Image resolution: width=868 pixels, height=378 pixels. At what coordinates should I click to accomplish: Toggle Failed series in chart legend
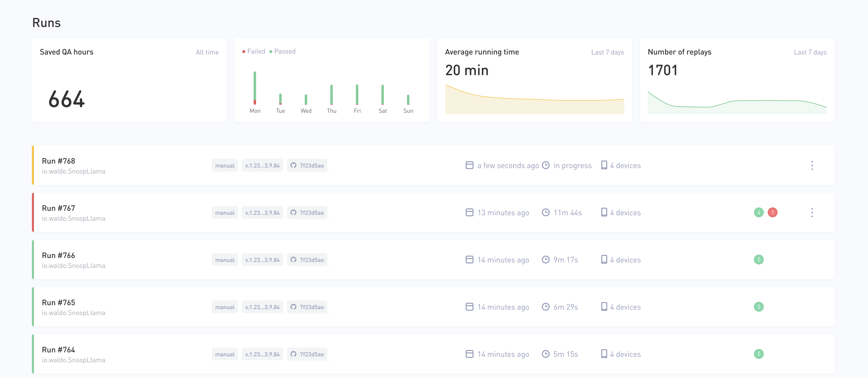tap(254, 52)
